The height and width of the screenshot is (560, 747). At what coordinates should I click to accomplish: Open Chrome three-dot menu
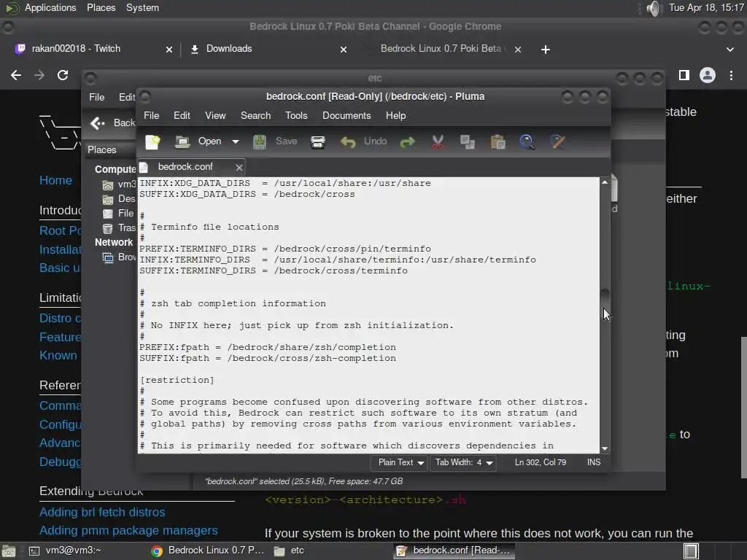pyautogui.click(x=731, y=75)
